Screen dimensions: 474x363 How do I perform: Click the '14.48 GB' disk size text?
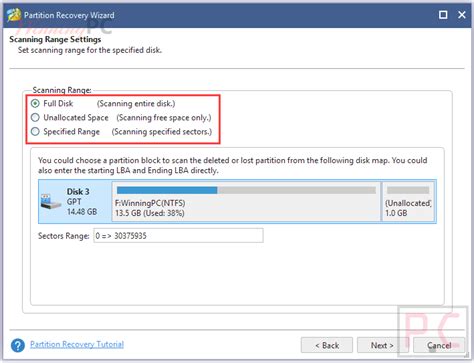(82, 212)
